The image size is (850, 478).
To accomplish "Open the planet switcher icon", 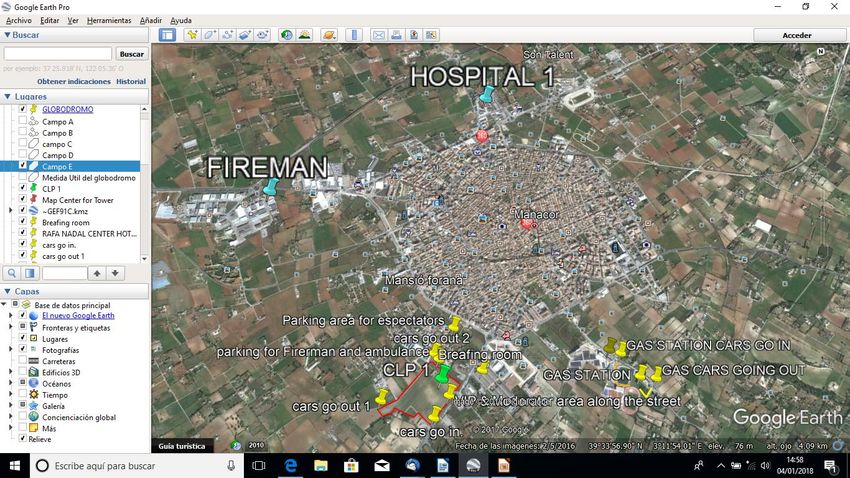I will coord(329,35).
